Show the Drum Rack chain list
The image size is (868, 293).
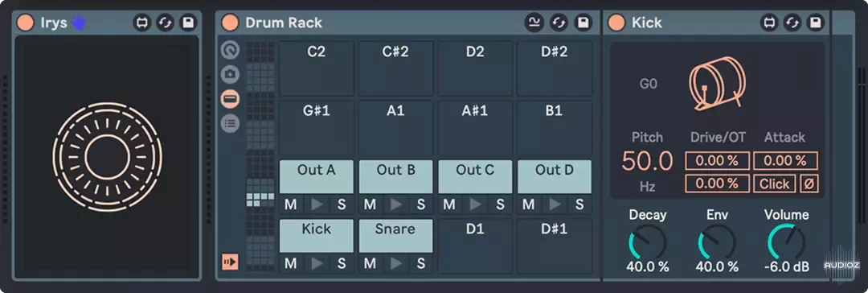230,123
